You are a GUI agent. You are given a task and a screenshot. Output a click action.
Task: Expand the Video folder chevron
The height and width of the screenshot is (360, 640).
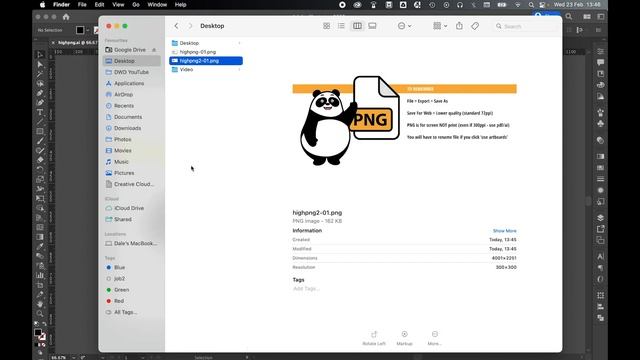[239, 70]
